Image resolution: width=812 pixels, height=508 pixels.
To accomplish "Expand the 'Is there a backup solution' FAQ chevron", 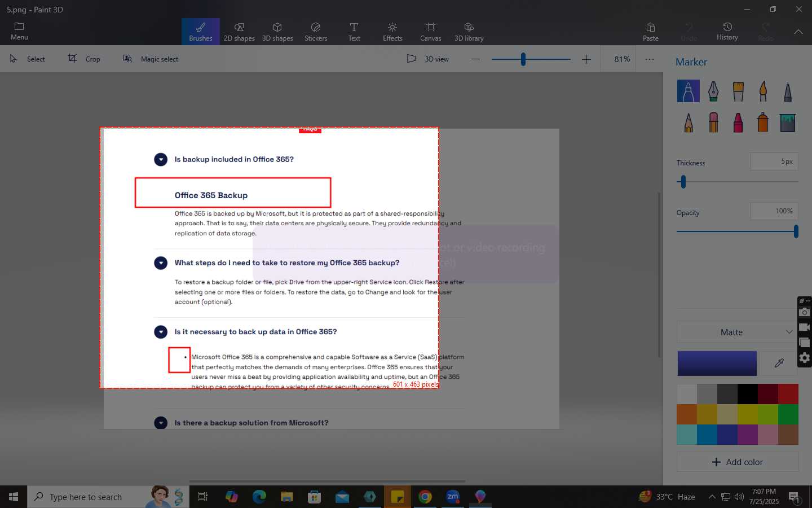I will click(x=161, y=423).
